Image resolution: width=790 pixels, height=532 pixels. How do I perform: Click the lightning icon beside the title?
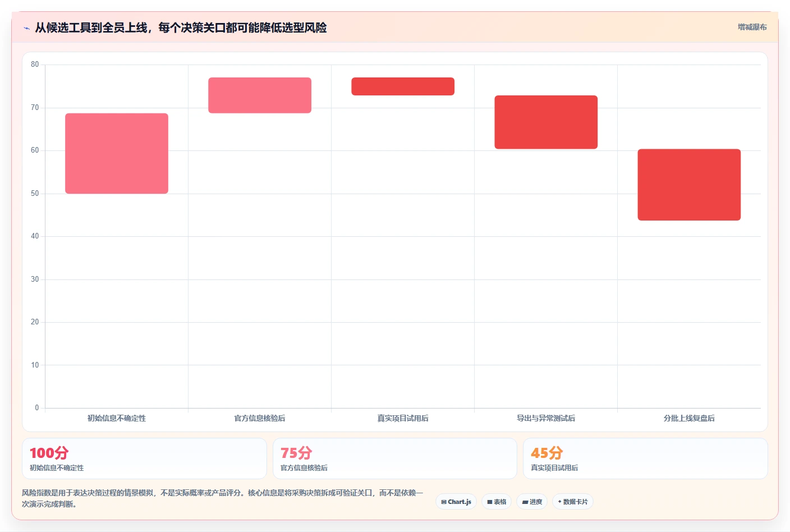coord(26,28)
